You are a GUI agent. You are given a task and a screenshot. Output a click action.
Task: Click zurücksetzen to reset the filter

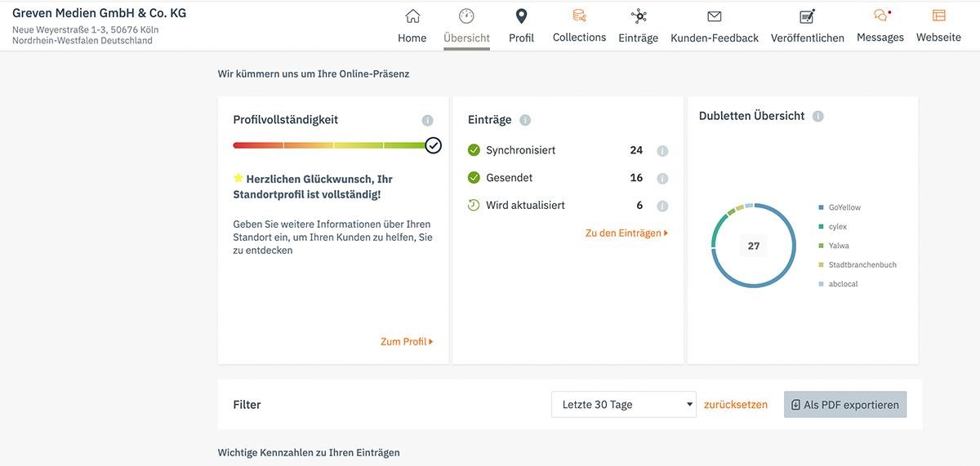click(x=735, y=405)
